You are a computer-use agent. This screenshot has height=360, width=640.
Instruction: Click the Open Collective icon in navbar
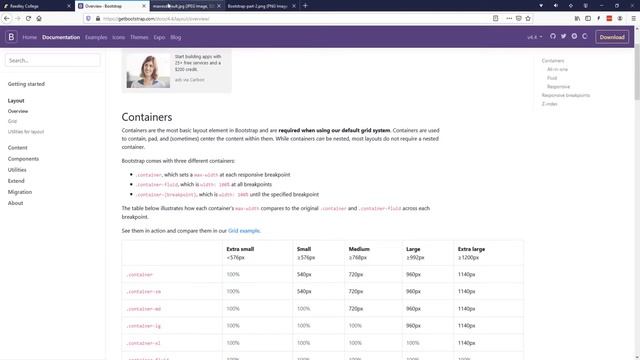(585, 36)
